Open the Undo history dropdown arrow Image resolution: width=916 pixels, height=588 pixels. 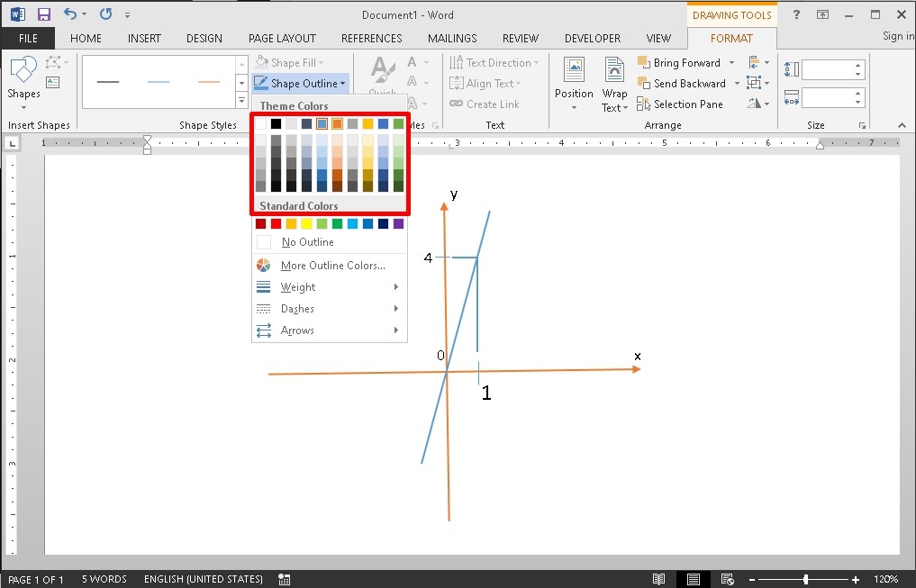click(x=84, y=14)
